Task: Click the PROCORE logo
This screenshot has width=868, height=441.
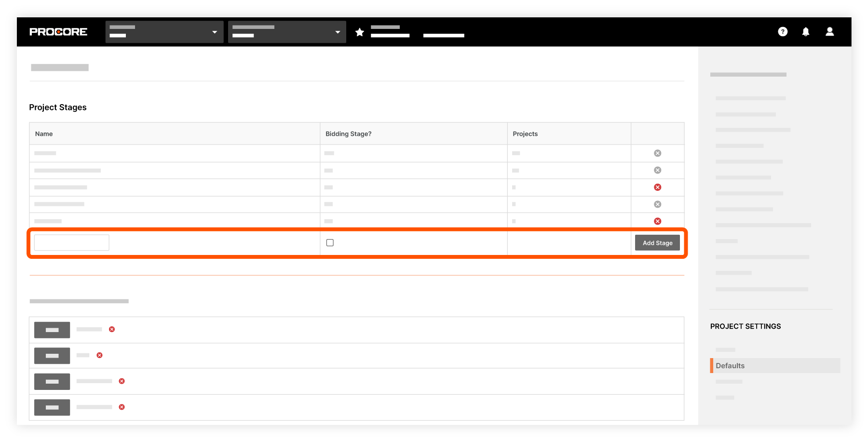Action: (x=58, y=31)
